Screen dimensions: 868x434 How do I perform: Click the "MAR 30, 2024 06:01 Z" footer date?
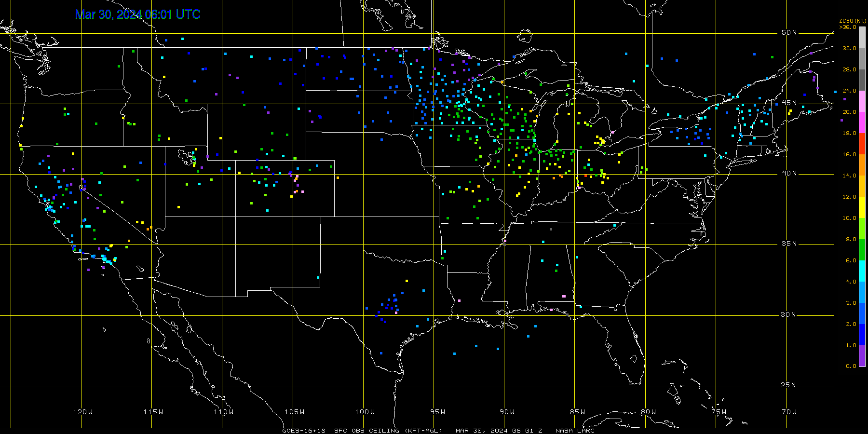(499, 431)
